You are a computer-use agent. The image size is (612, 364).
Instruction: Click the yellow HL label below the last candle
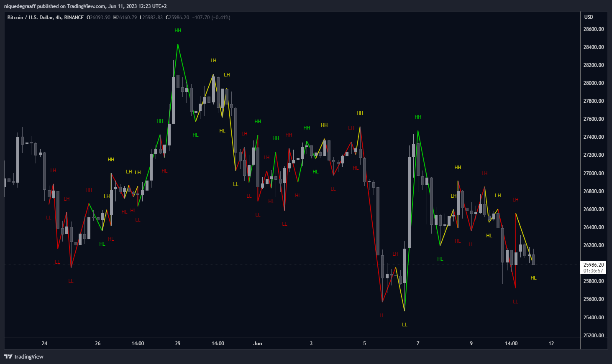[x=533, y=278]
